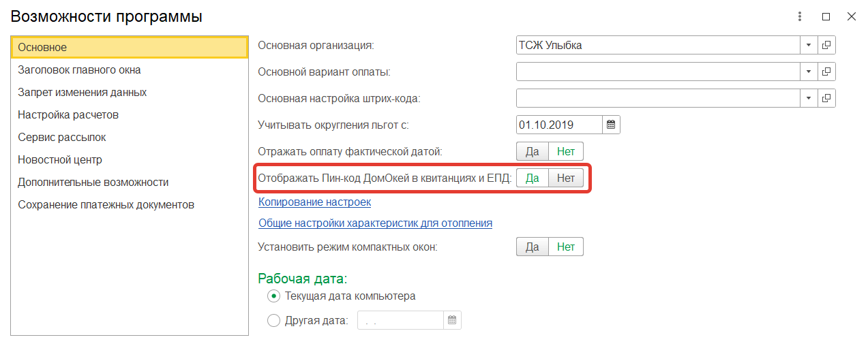Open calendar icon next to Другая дата

452,320
